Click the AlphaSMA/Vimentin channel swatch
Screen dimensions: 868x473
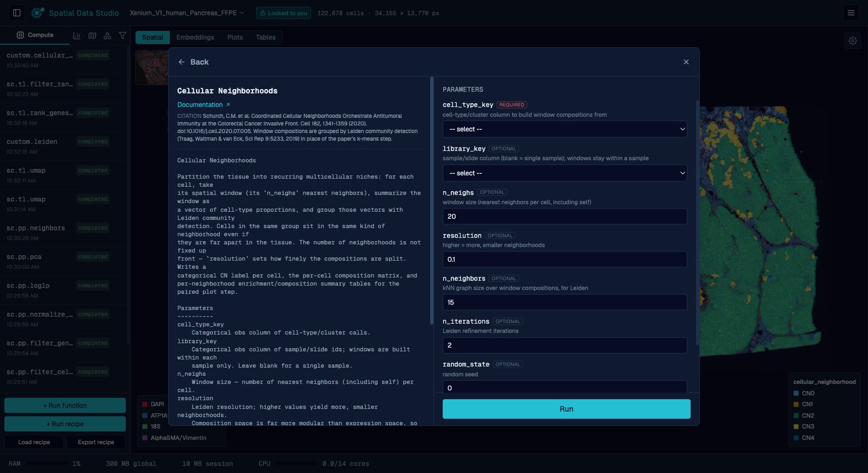[x=145, y=438]
